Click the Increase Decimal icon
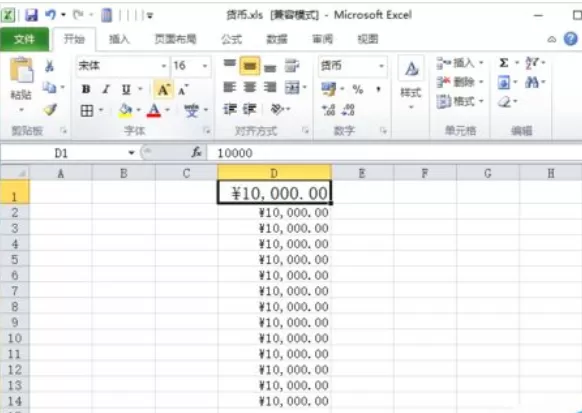 329,110
